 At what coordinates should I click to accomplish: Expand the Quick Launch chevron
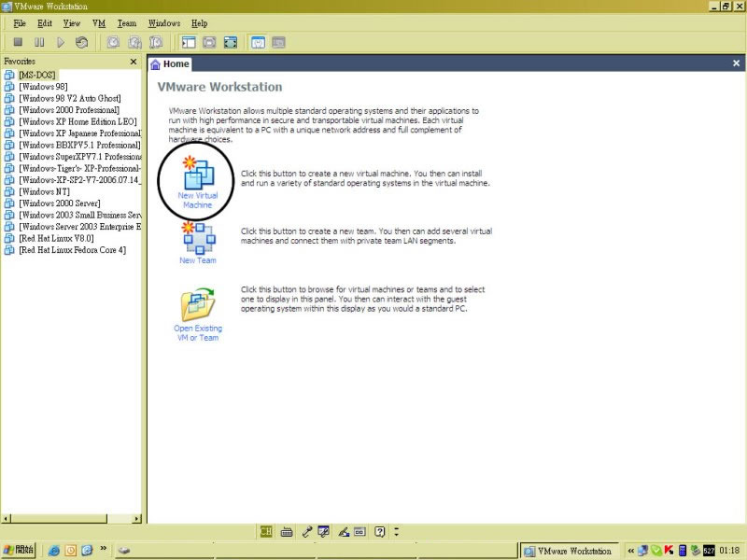[104, 549]
